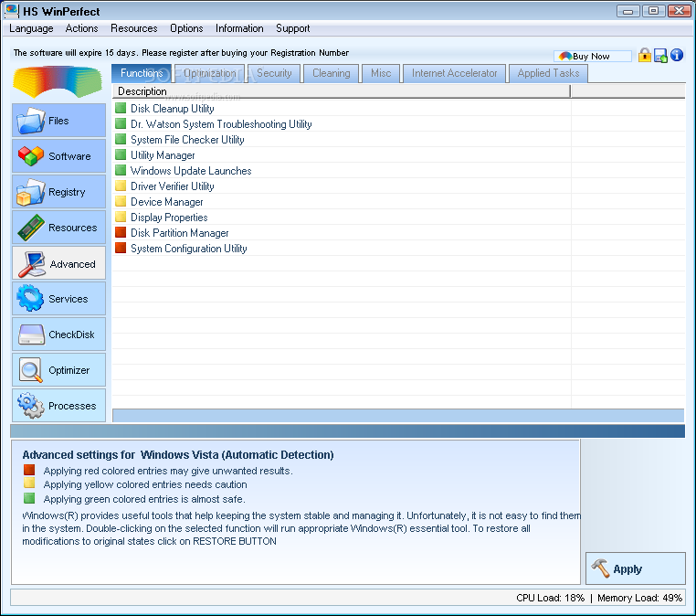Image resolution: width=696 pixels, height=616 pixels.
Task: Click the CPU Load status text
Action: coord(550,598)
